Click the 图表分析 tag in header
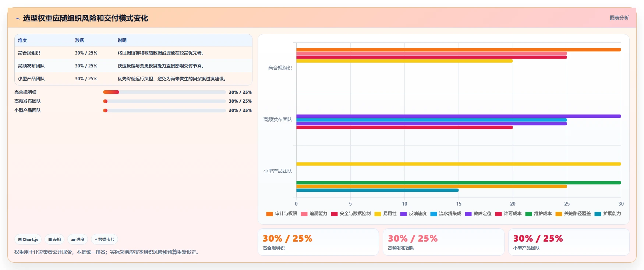 [x=619, y=18]
